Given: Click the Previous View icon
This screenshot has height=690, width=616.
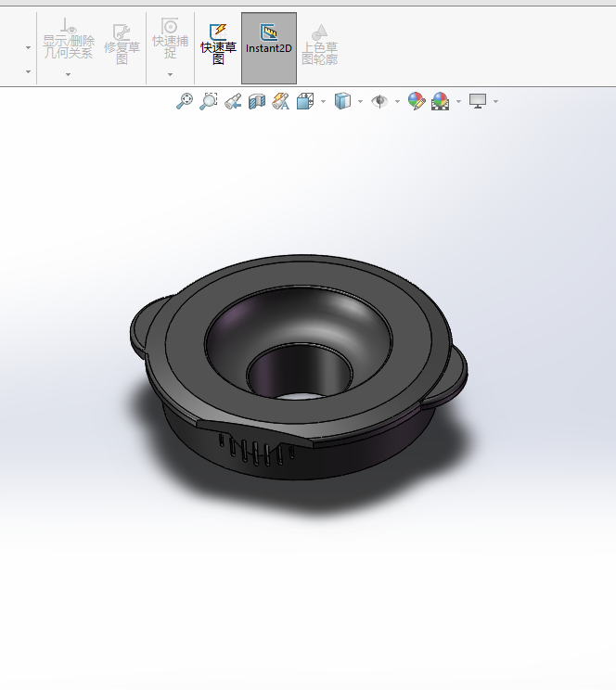Looking at the screenshot, I should [233, 101].
